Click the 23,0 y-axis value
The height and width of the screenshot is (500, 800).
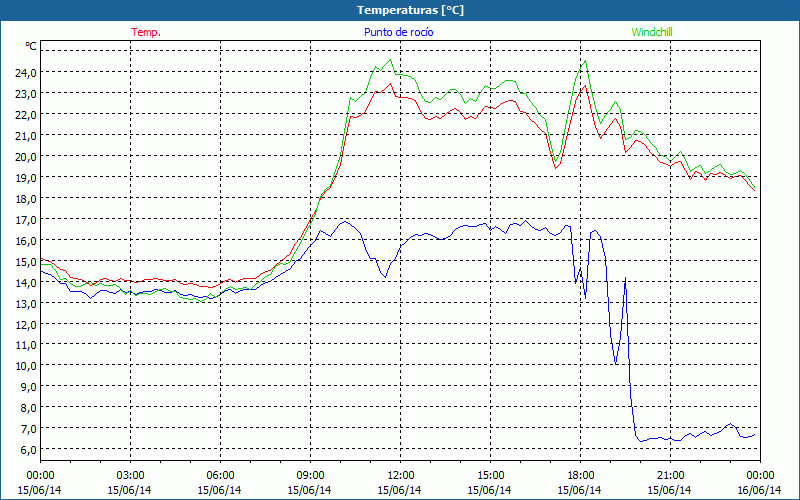click(x=26, y=93)
